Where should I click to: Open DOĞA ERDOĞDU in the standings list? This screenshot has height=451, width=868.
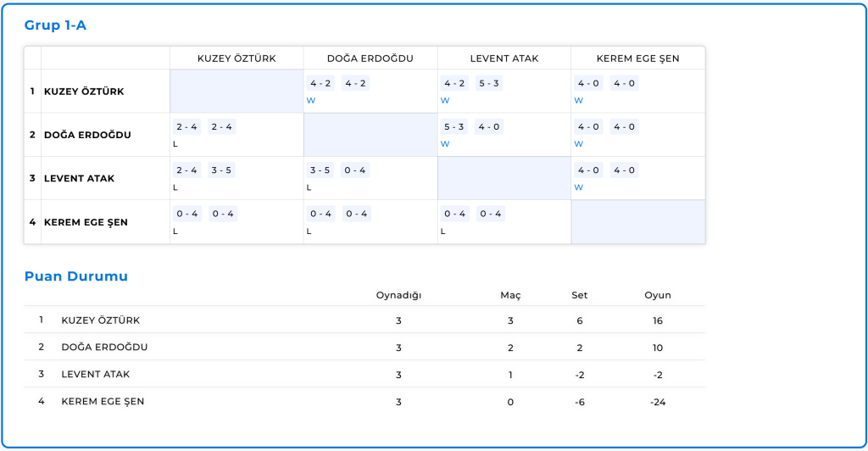point(104,348)
